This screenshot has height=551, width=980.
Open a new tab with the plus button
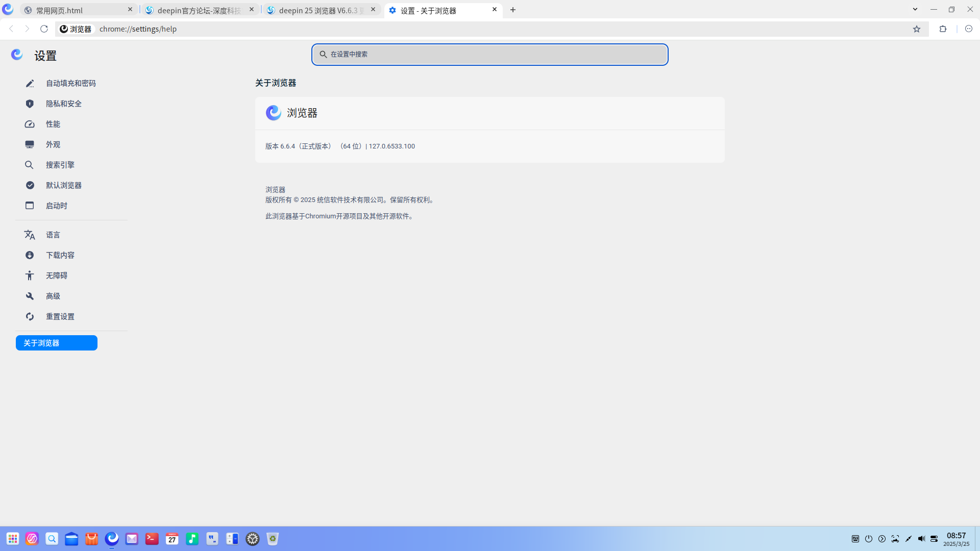[513, 10]
